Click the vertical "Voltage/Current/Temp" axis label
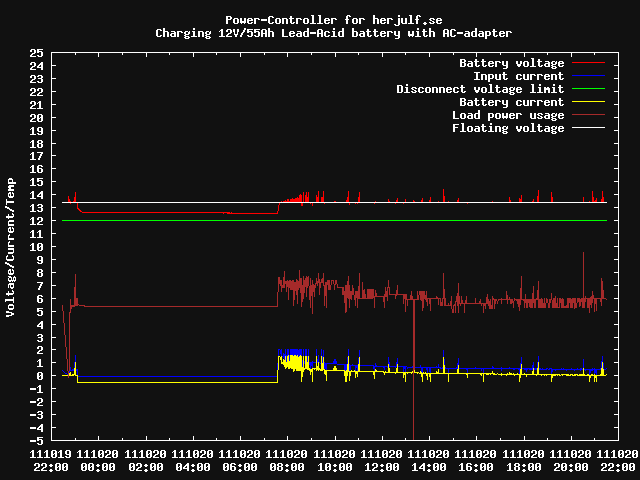Screen dimensions: 640x480 click(x=11, y=247)
